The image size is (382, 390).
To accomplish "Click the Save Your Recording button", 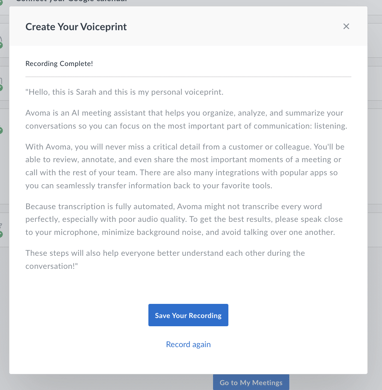I will 188,315.
